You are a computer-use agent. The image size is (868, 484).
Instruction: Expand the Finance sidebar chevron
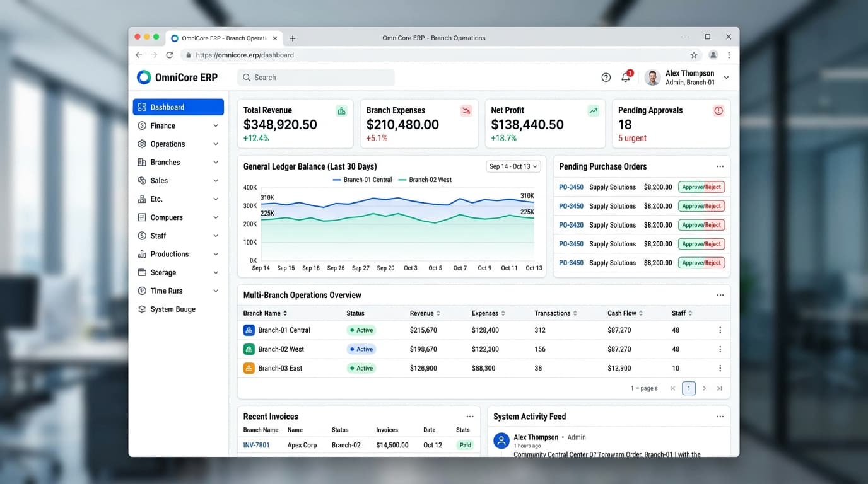pos(216,126)
